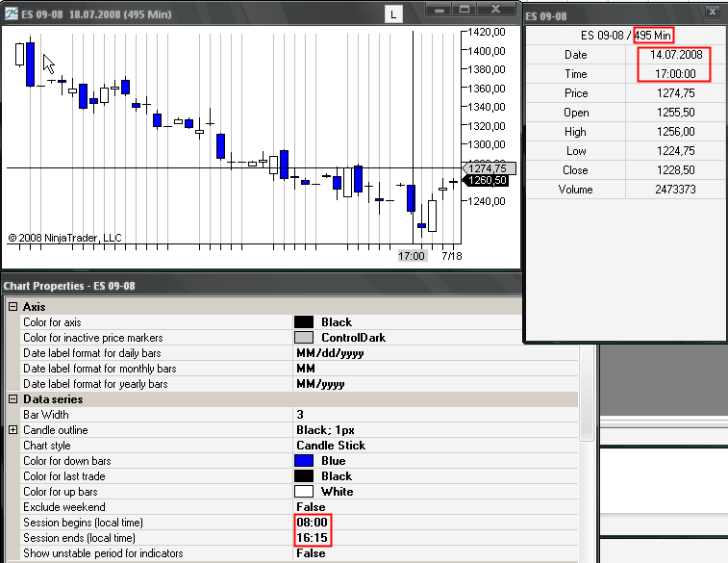
Task: Click the 1400,00 price axis label
Action: click(x=487, y=51)
